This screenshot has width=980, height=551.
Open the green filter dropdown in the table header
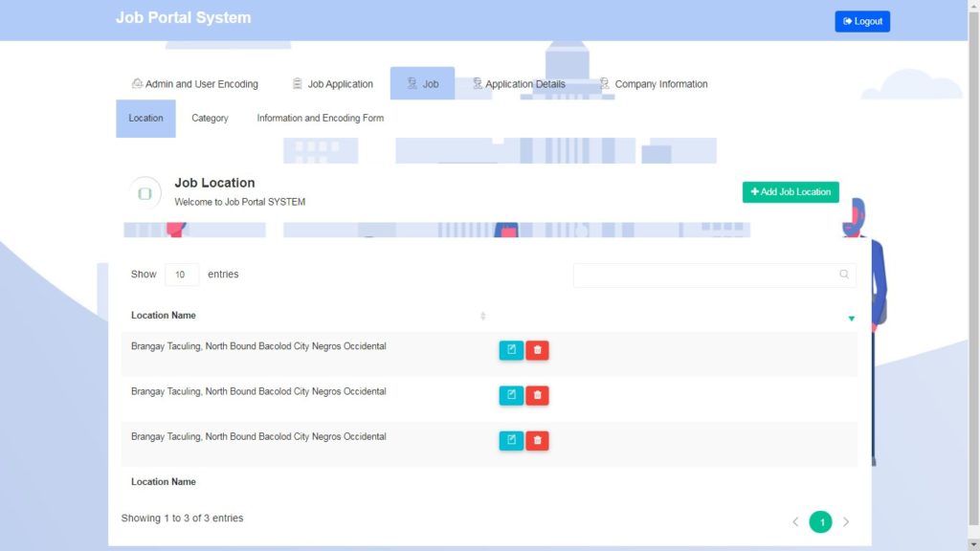point(851,317)
